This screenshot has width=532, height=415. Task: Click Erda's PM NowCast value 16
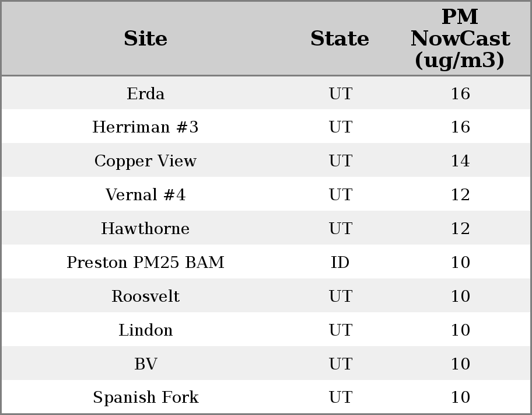460,93
